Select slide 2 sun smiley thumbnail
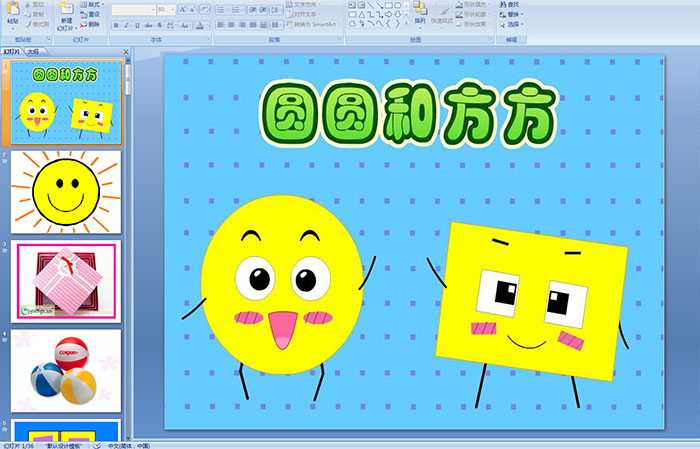Viewport: 700px width, 449px height. [x=66, y=192]
